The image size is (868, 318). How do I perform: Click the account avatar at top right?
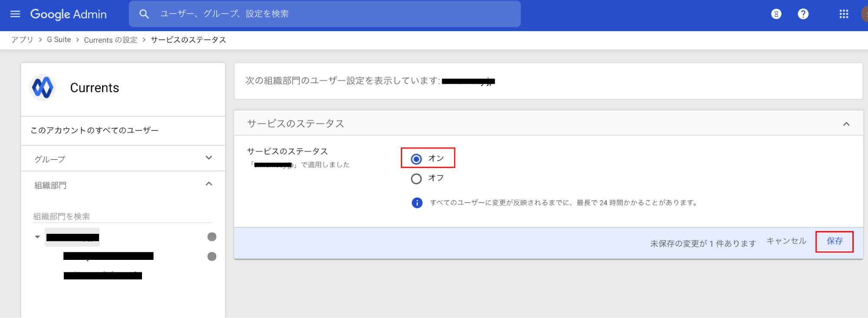point(865,14)
